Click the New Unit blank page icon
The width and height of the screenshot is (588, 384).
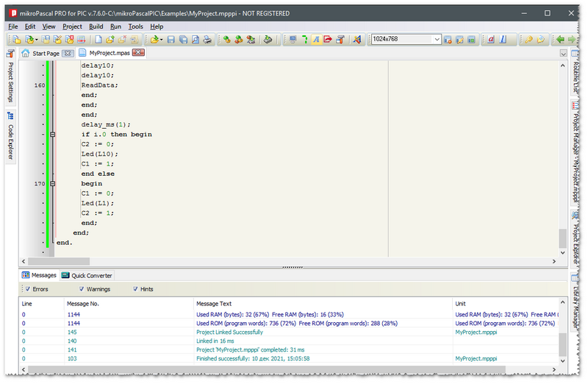98,39
